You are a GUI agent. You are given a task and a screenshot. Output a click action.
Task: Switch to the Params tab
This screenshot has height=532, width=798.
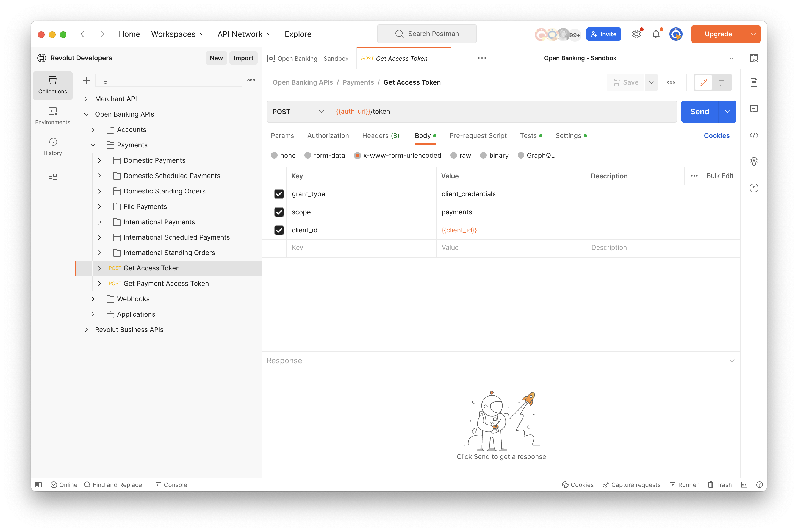(282, 136)
